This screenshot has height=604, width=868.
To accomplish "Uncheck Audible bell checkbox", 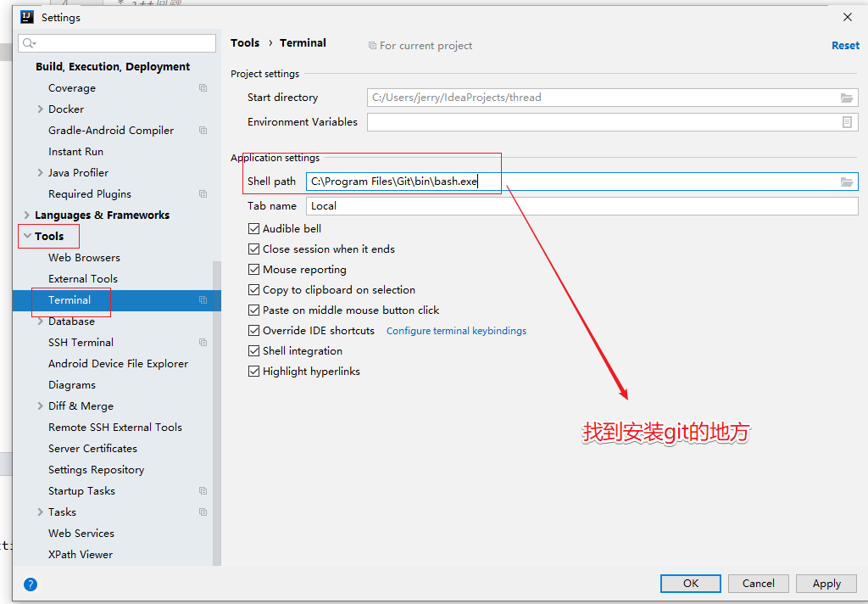I will tap(254, 228).
